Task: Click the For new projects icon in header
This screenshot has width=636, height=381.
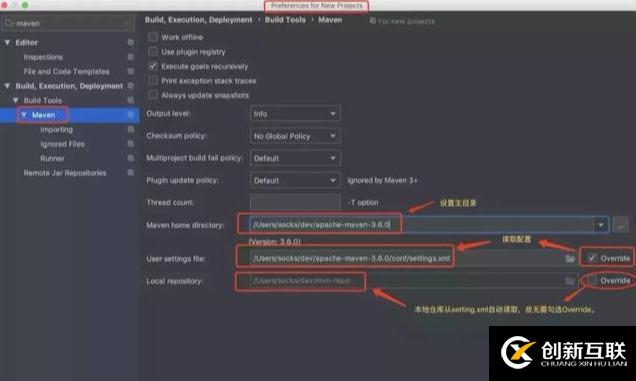Action: pyautogui.click(x=373, y=21)
